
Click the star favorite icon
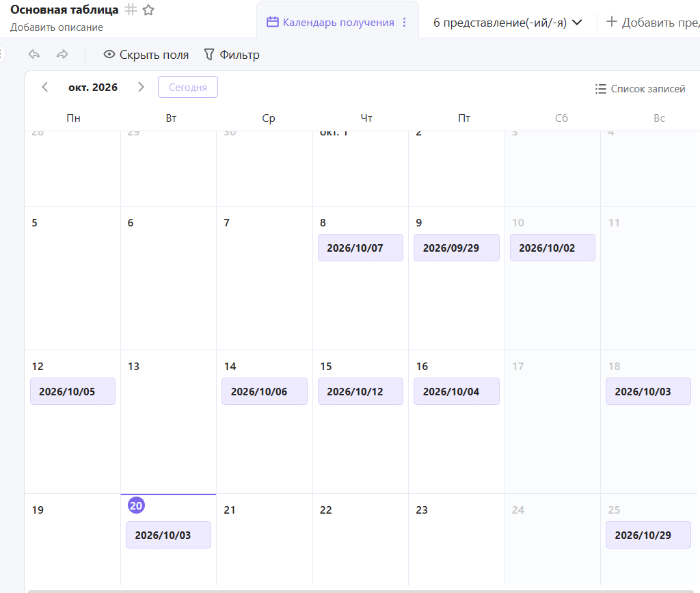coord(148,10)
